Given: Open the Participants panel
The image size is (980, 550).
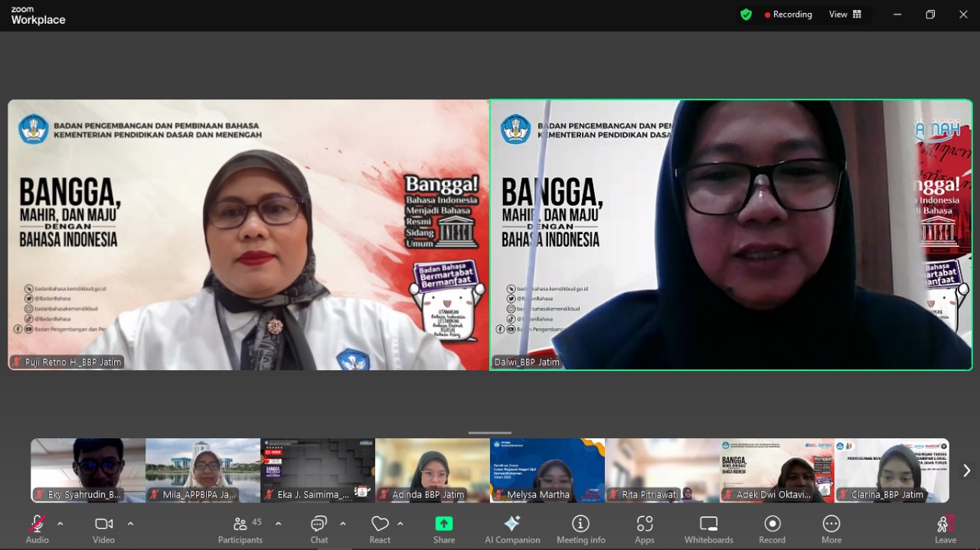Looking at the screenshot, I should click(240, 529).
